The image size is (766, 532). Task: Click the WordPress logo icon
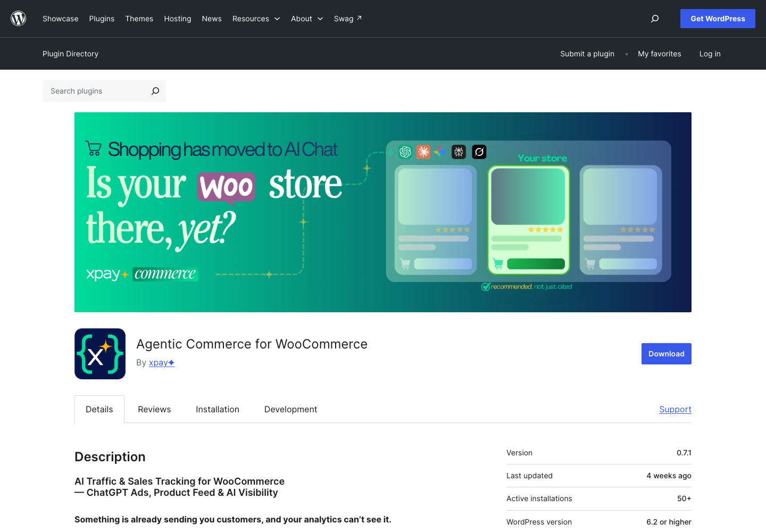tap(19, 19)
